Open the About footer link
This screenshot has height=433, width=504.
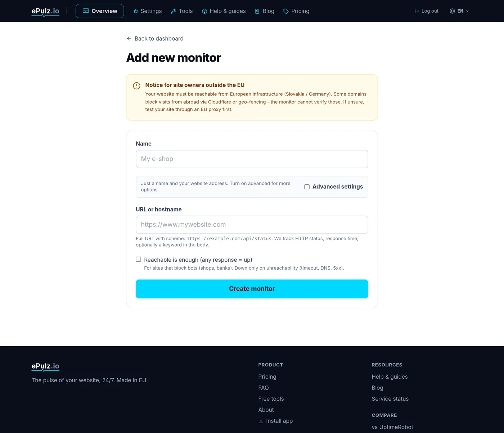coord(266,410)
